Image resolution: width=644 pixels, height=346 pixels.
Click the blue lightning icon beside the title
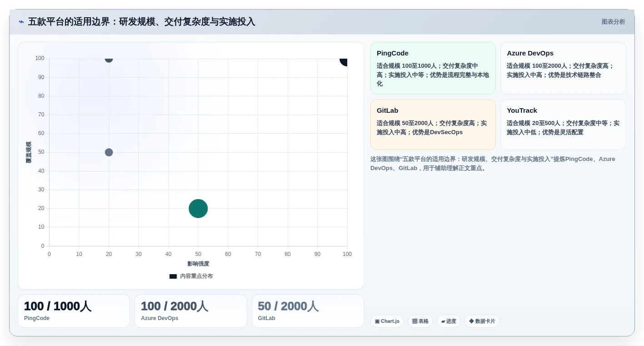click(21, 22)
